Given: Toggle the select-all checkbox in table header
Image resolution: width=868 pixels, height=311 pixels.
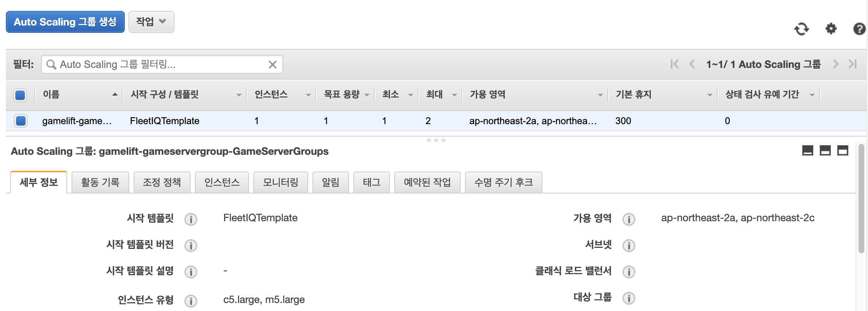Looking at the screenshot, I should coord(20,95).
